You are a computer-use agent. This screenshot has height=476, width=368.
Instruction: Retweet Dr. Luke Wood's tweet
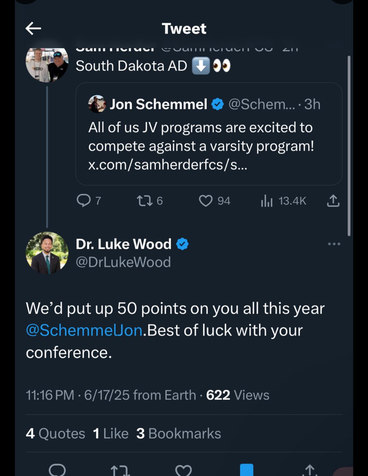click(120, 470)
